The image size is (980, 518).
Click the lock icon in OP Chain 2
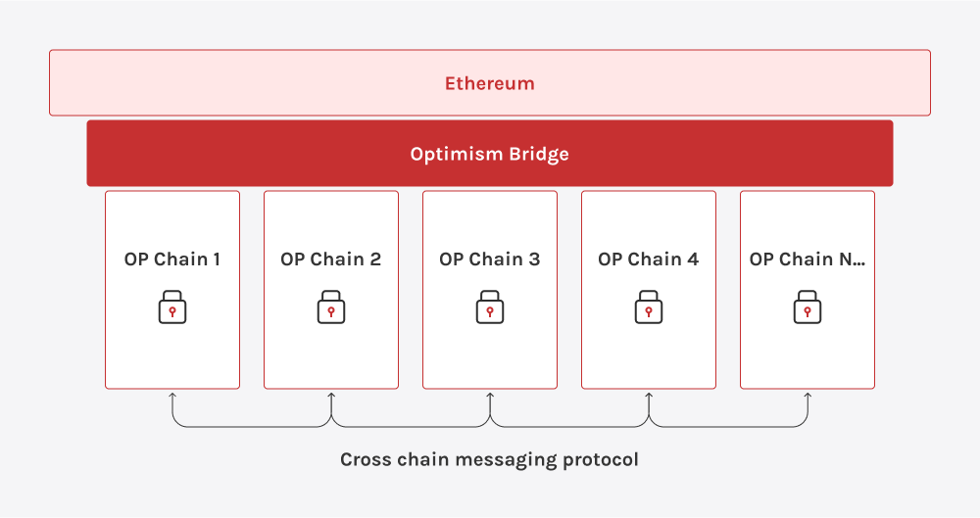[331, 306]
